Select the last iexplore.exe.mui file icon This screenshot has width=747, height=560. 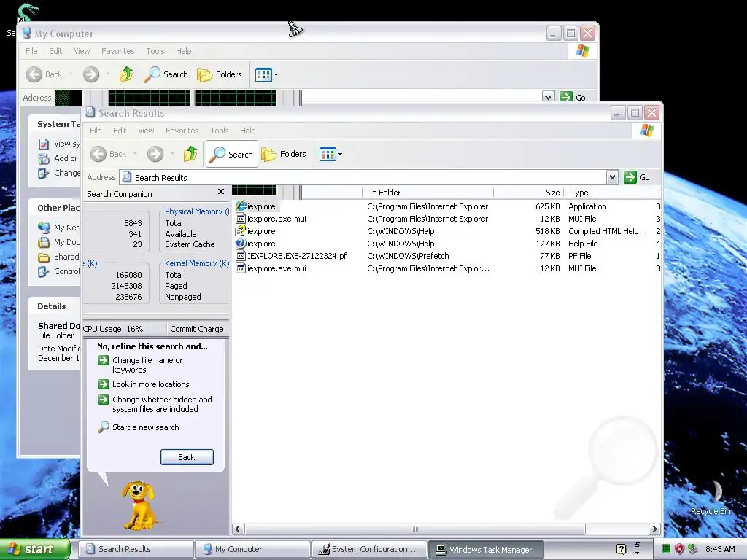241,268
